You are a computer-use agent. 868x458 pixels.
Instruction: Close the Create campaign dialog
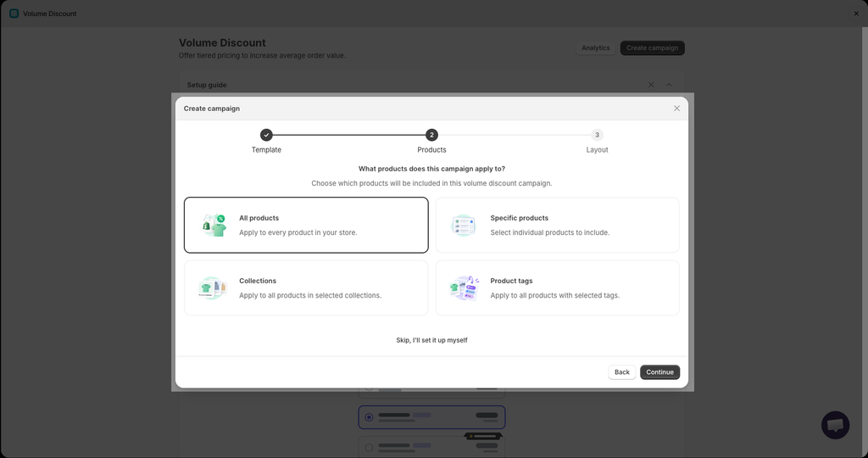[x=676, y=109]
